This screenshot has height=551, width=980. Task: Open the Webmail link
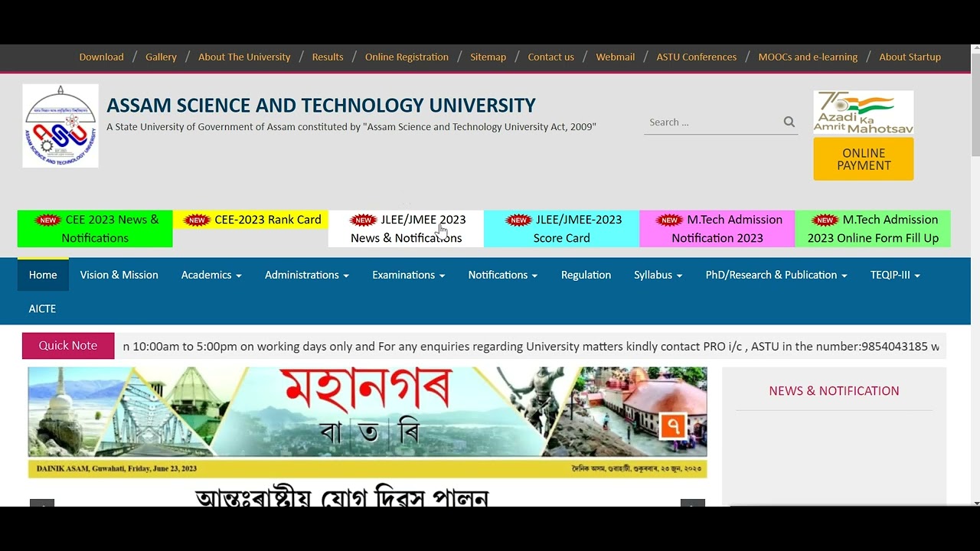616,57
